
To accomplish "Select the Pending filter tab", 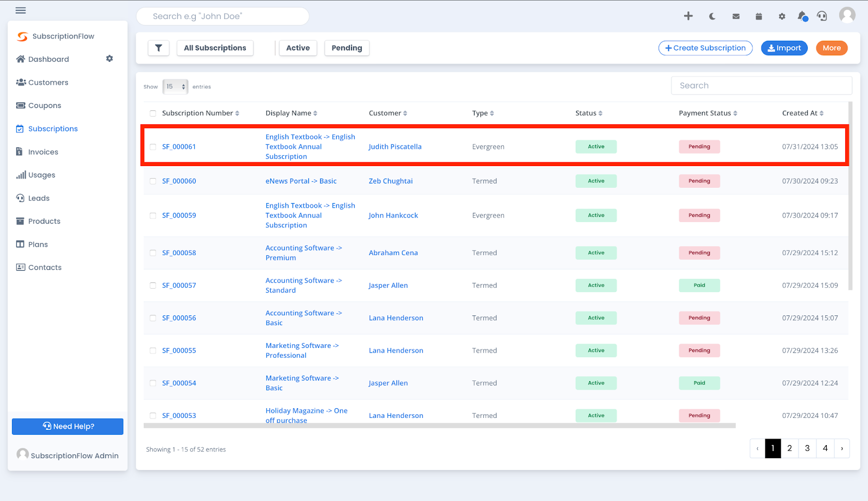I will [347, 48].
